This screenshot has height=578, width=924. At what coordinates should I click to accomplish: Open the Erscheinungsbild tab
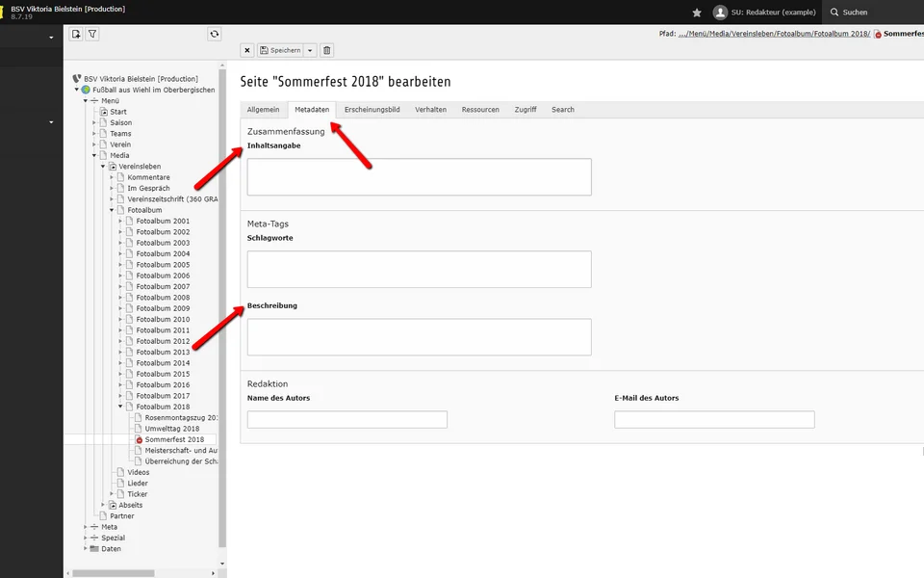pyautogui.click(x=372, y=110)
